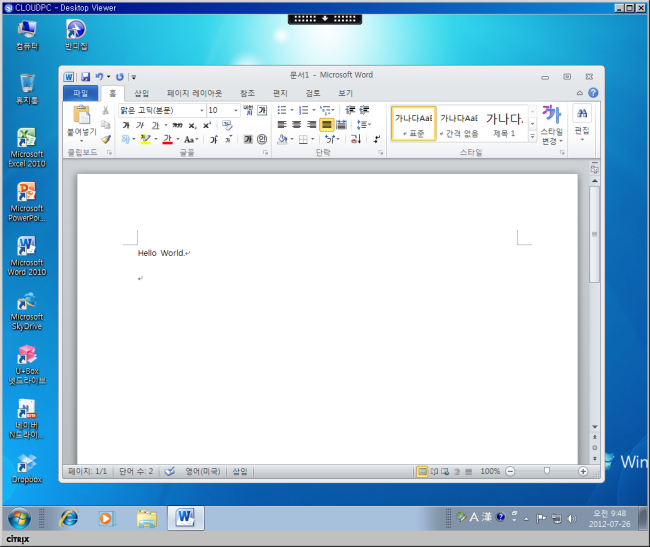Expand the highlight color dropdown arrow
This screenshot has height=547, width=650.
[x=156, y=139]
